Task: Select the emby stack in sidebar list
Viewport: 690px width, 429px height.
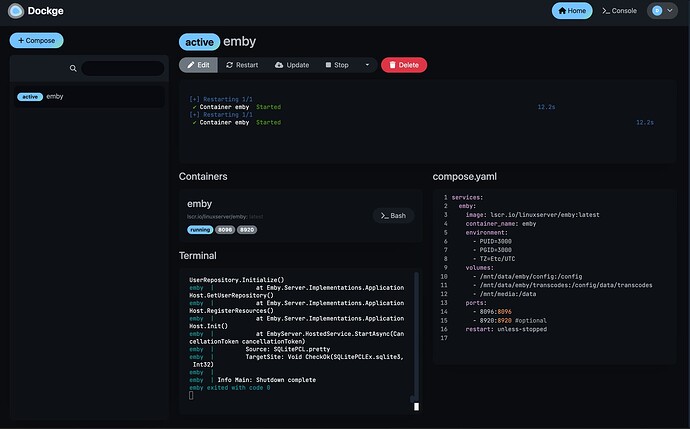Action: (x=89, y=96)
